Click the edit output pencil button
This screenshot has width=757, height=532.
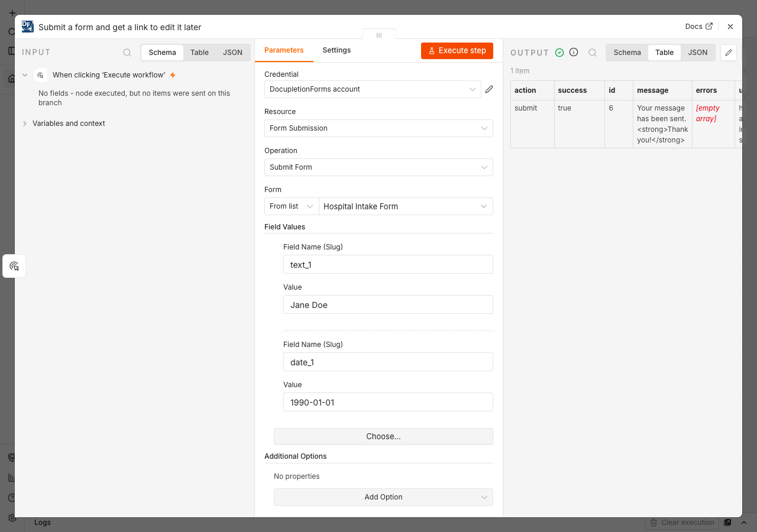click(729, 53)
